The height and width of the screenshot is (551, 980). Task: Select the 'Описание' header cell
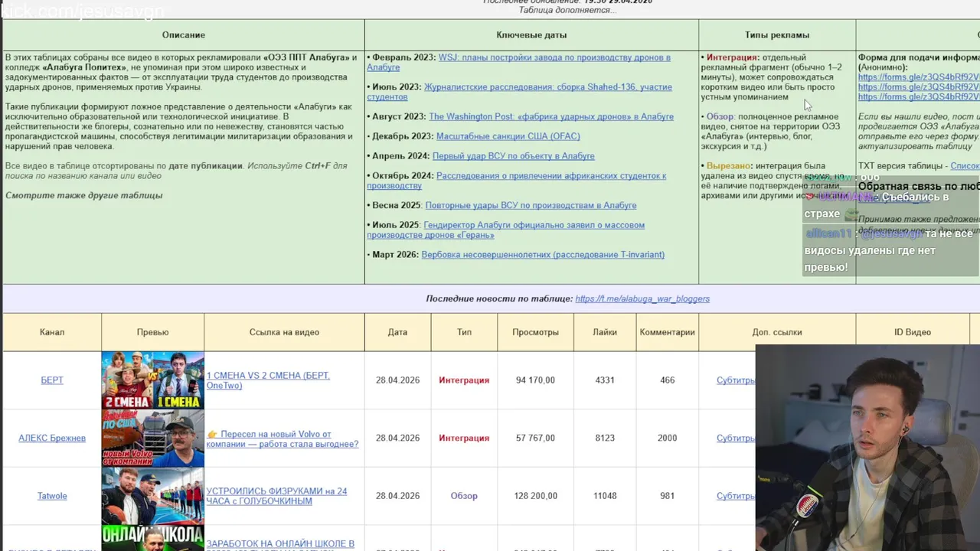tap(184, 35)
